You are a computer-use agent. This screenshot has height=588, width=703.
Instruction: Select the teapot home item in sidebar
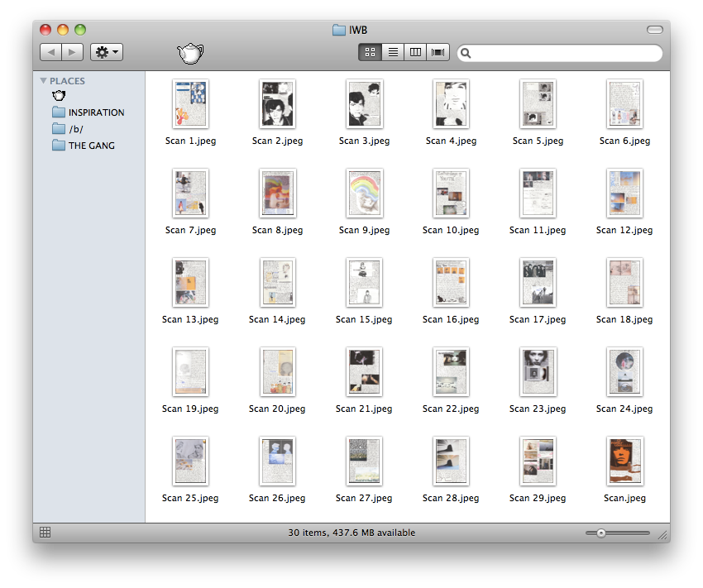tap(59, 97)
